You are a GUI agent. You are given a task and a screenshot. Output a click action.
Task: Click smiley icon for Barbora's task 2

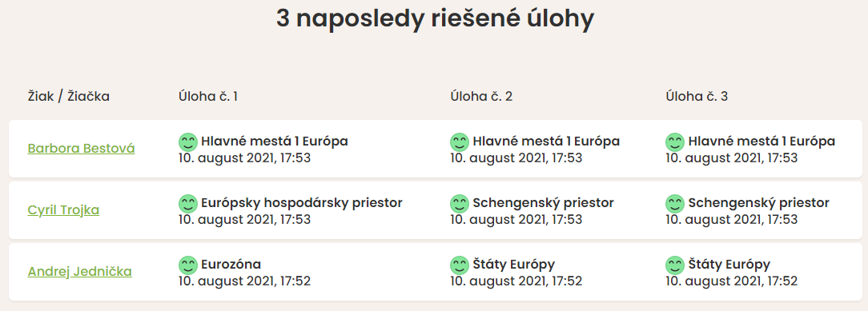tap(460, 142)
